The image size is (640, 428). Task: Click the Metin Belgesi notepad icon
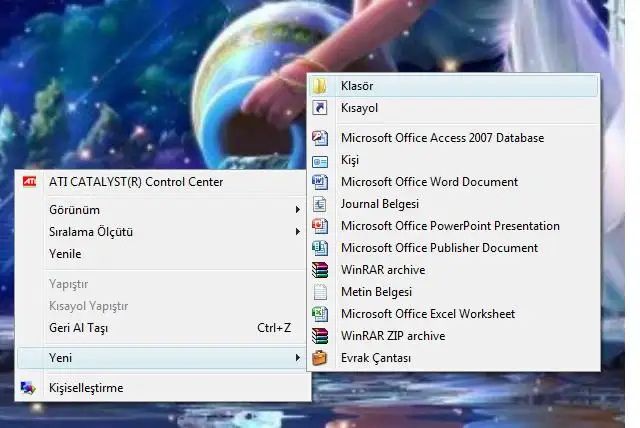tap(320, 292)
